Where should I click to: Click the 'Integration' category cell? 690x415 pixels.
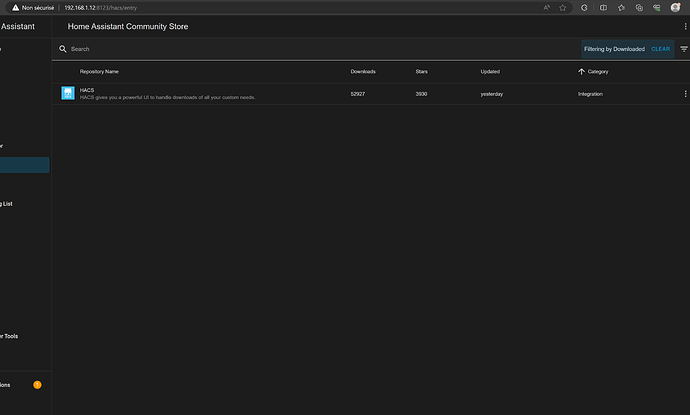[x=590, y=94]
